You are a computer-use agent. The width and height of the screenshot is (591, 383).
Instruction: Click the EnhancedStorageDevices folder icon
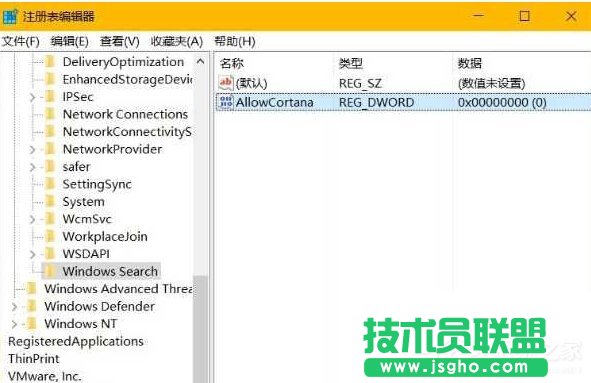[50, 79]
